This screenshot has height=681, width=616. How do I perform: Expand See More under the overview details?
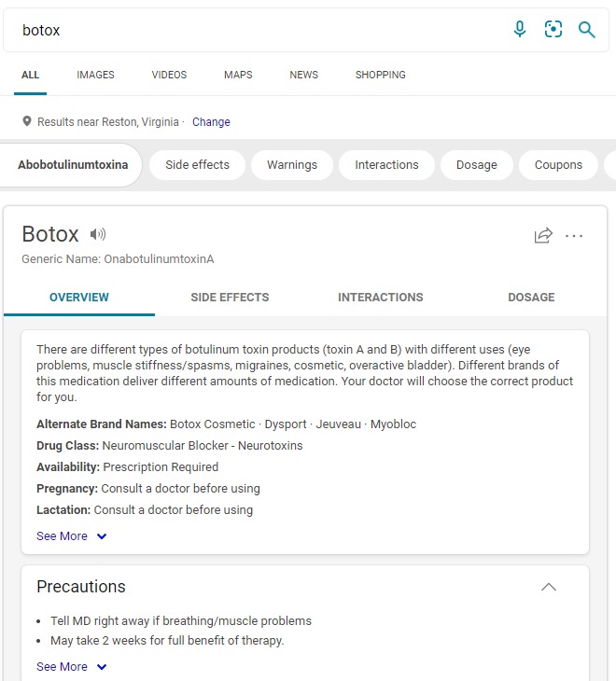[x=72, y=536]
